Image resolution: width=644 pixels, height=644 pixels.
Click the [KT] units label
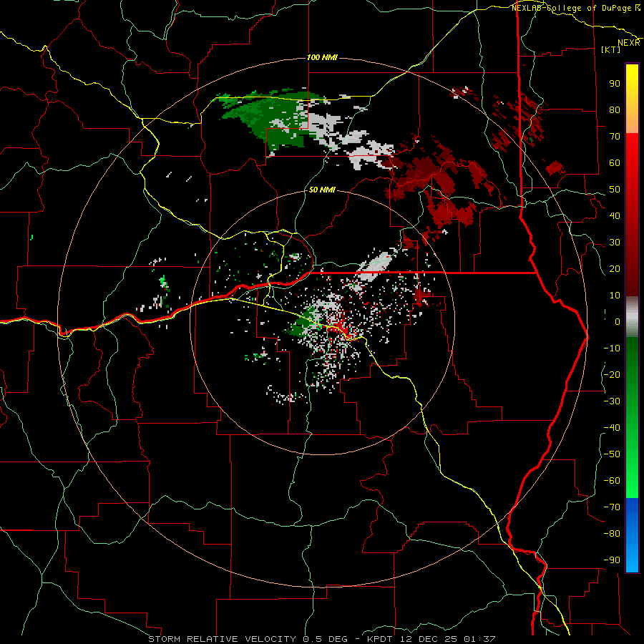(611, 49)
